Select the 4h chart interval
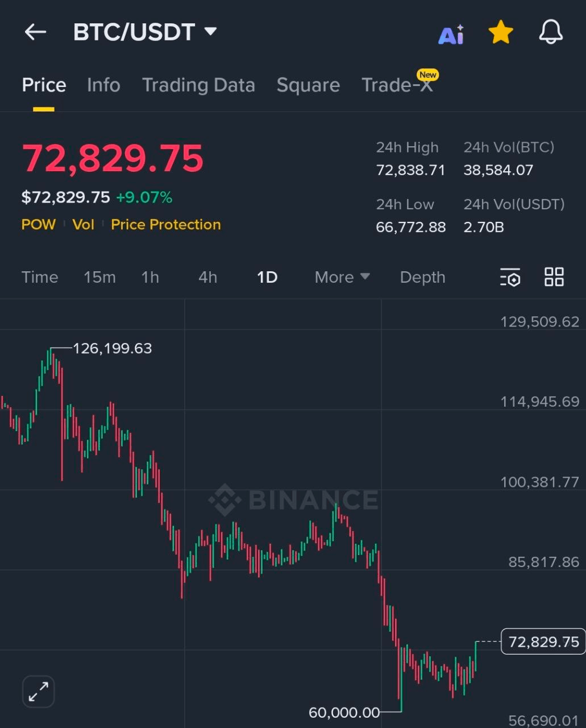Image resolution: width=586 pixels, height=728 pixels. [207, 277]
